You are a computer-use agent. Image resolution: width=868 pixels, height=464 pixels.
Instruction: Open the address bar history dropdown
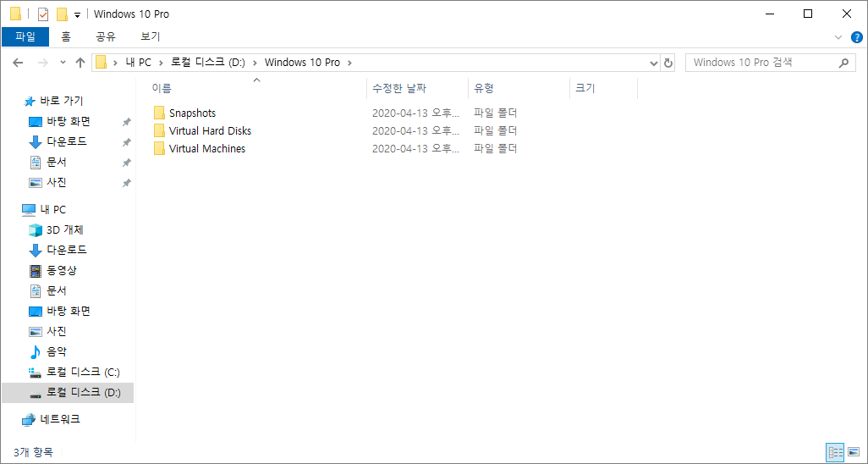coord(654,63)
